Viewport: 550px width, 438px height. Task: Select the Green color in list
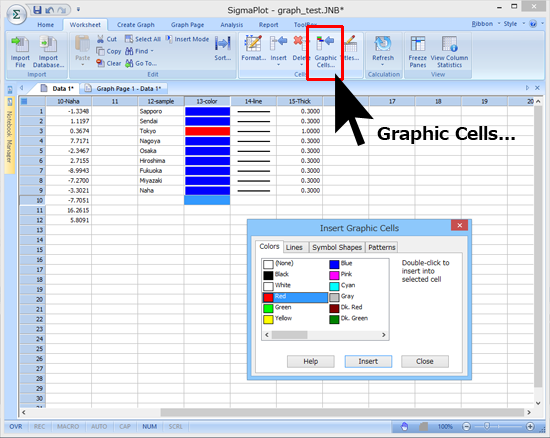coord(278,308)
